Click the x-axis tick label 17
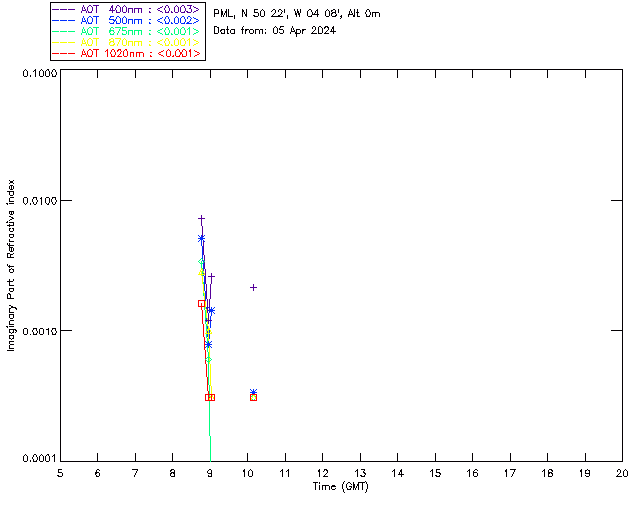This screenshot has width=640, height=512. tap(510, 473)
